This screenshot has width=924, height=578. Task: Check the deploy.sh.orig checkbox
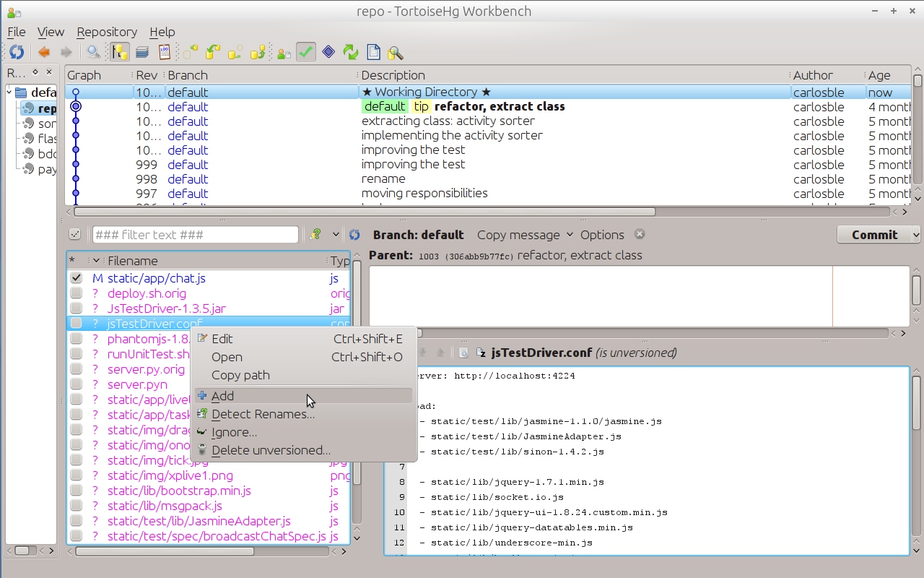coord(77,293)
